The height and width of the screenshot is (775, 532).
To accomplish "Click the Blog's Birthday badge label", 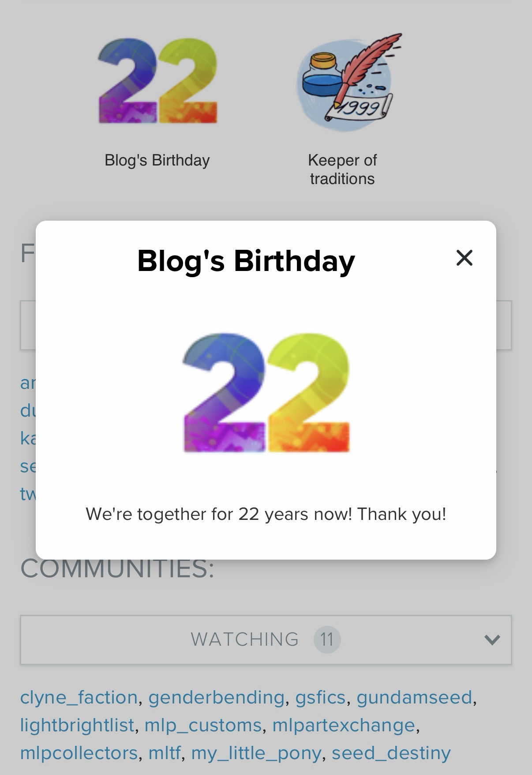I will (x=157, y=160).
